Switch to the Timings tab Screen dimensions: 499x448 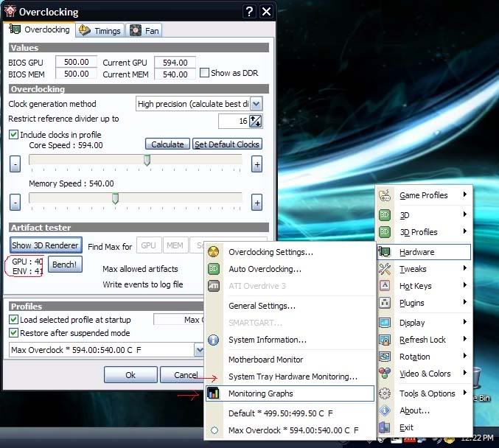tap(100, 30)
